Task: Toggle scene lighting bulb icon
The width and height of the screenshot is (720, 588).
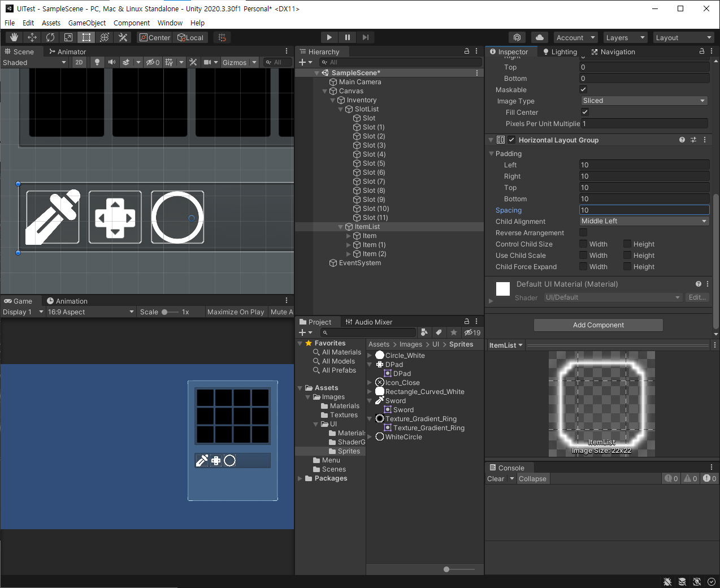Action: pyautogui.click(x=97, y=62)
